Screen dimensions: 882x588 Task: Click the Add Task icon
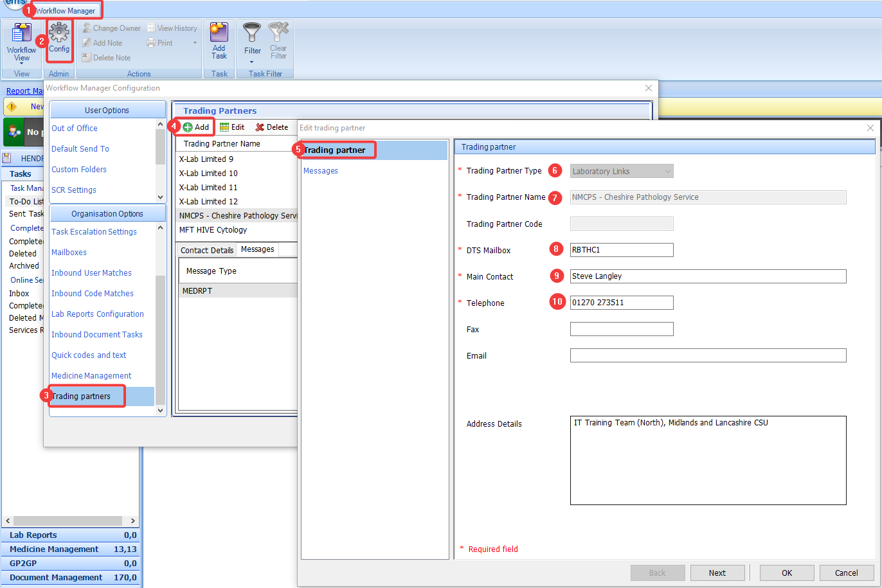pos(219,42)
